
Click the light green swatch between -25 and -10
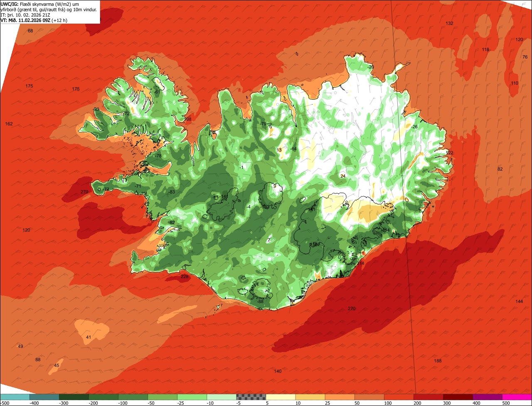point(192,397)
